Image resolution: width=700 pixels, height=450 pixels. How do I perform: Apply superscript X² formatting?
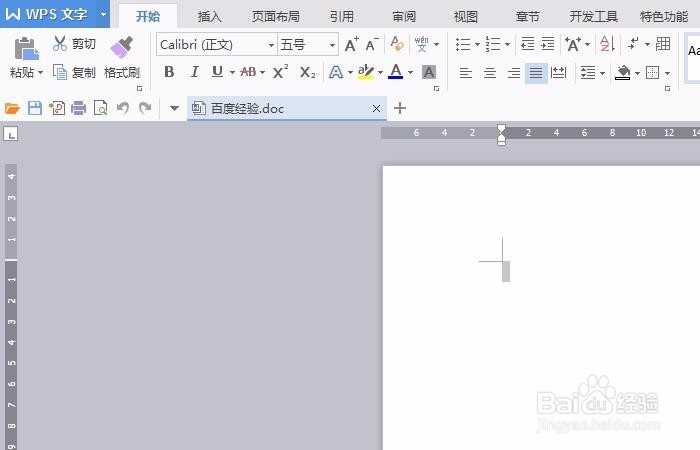(x=280, y=72)
